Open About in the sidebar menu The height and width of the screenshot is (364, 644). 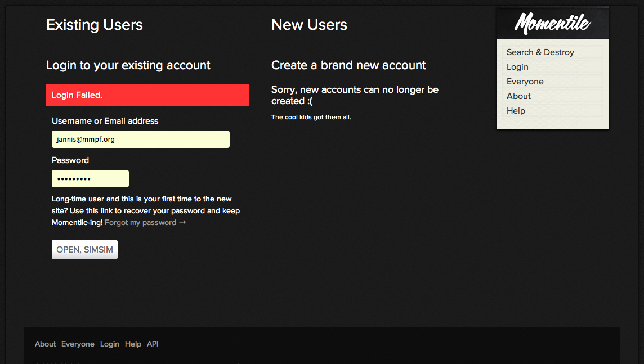click(518, 96)
